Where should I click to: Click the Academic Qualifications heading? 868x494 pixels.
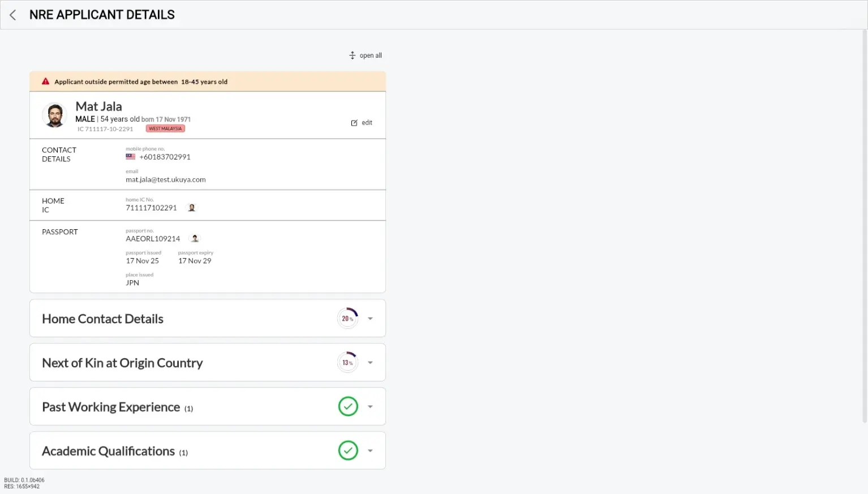[x=108, y=452]
